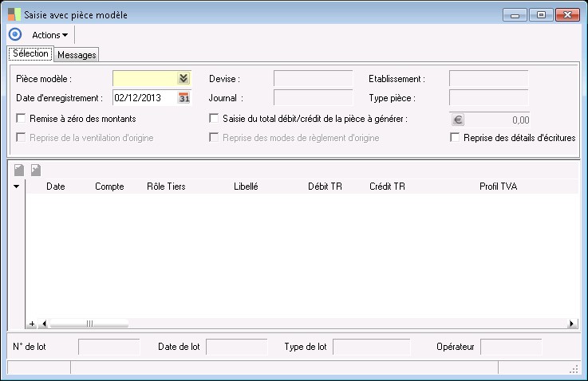Click the Devise field

313,78
